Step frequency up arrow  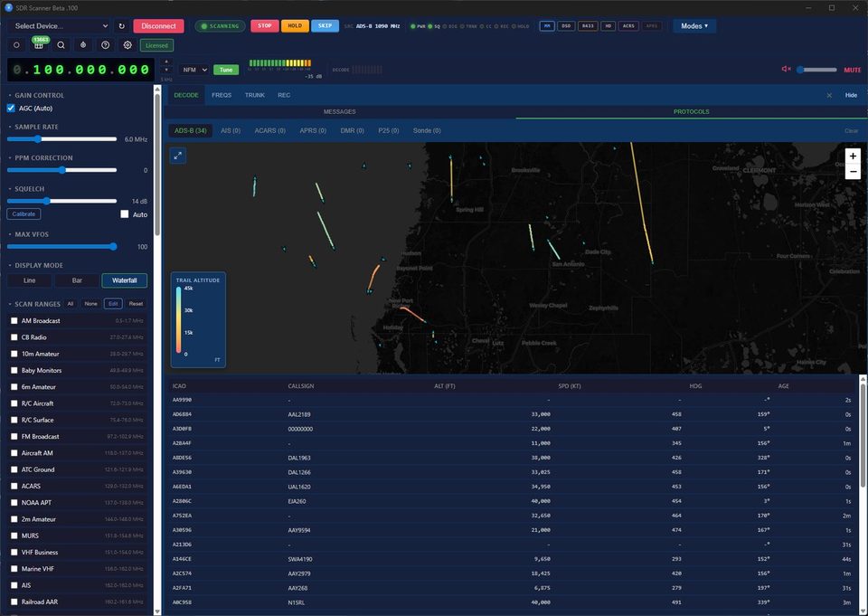tap(166, 62)
